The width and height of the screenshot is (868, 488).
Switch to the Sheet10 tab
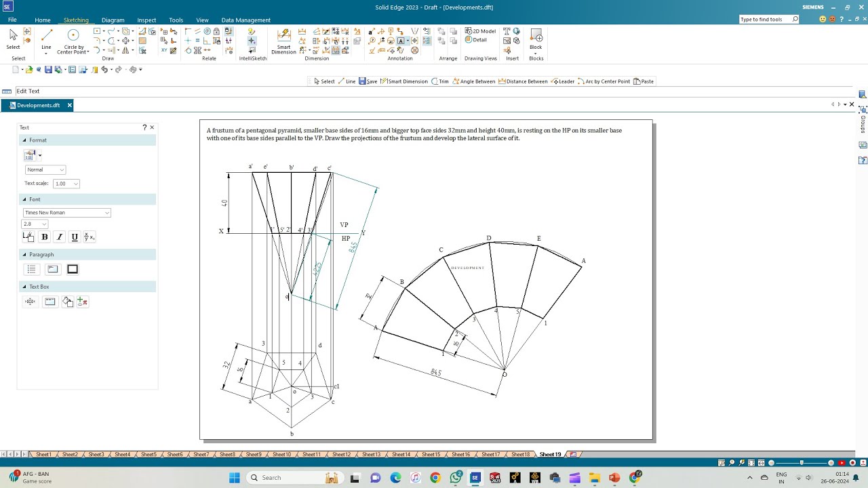[281, 454]
